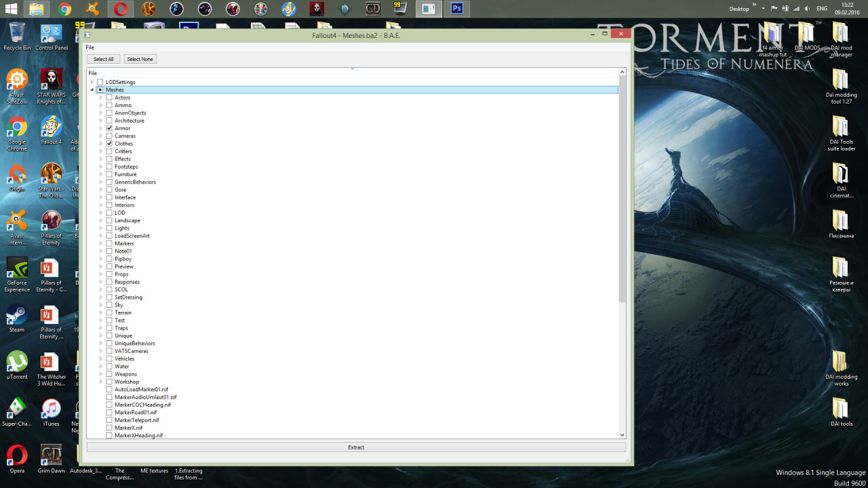Click the Windows Start button
Screen dimensions: 868x488
point(11,9)
